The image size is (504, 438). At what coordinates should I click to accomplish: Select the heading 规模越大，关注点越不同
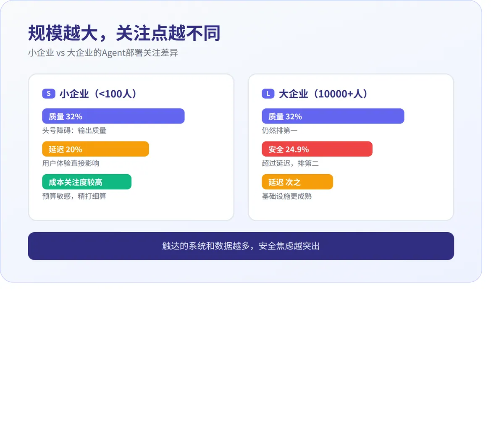click(x=124, y=33)
